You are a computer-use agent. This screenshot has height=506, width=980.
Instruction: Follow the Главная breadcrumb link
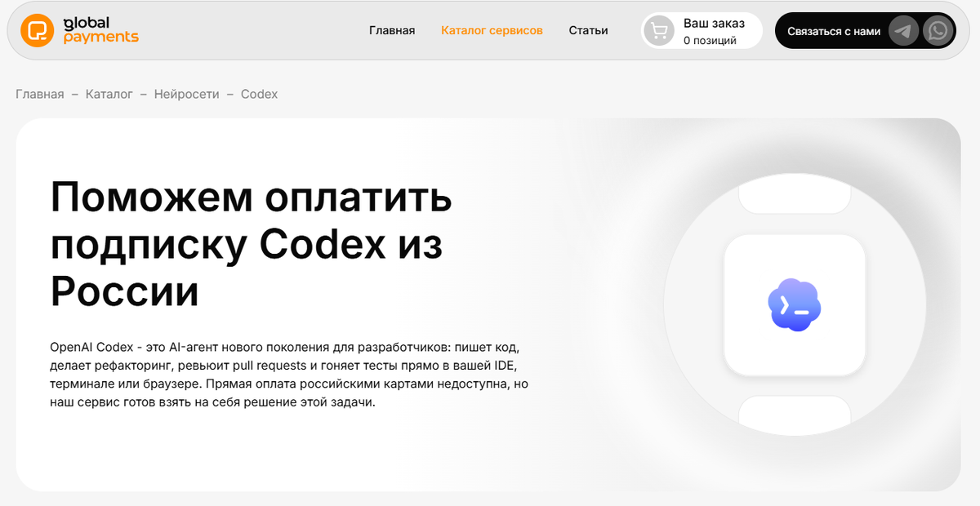(40, 94)
